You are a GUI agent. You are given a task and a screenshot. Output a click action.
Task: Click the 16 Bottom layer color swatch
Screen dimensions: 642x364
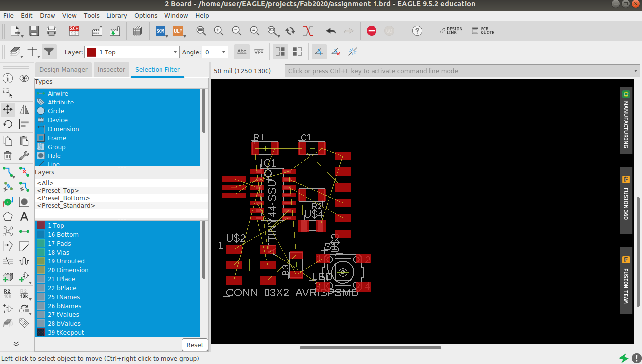point(41,234)
